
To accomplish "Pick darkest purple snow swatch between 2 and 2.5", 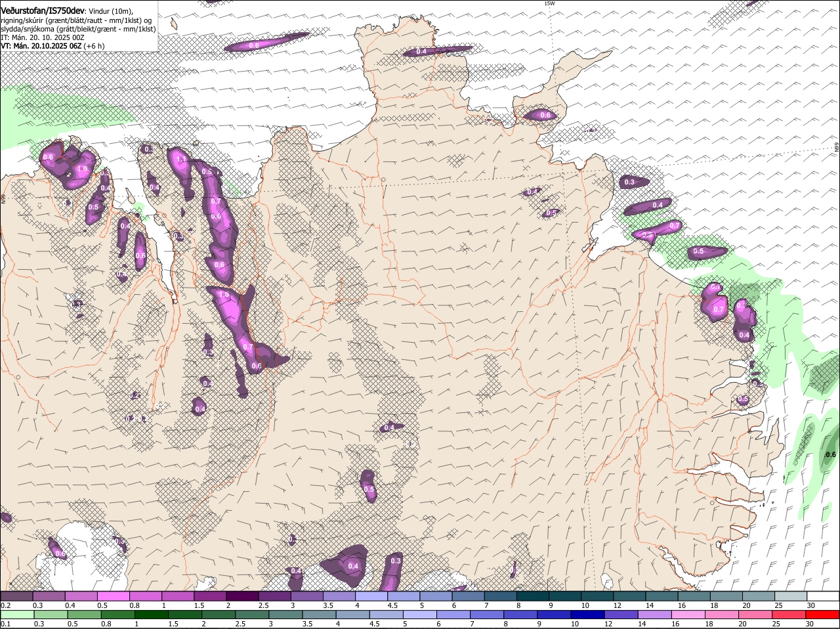I will click(241, 596).
